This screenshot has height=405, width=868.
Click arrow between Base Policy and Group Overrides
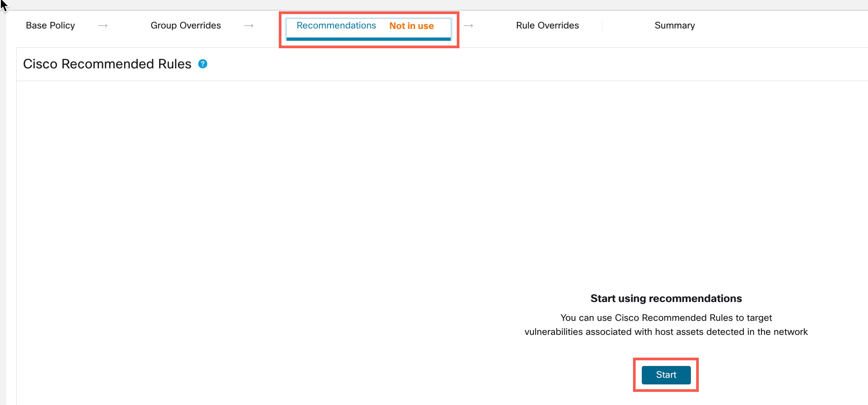point(103,26)
